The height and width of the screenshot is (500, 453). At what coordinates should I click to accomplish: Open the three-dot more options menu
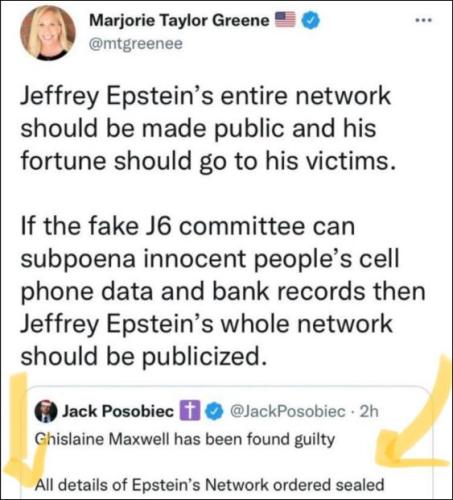[423, 21]
